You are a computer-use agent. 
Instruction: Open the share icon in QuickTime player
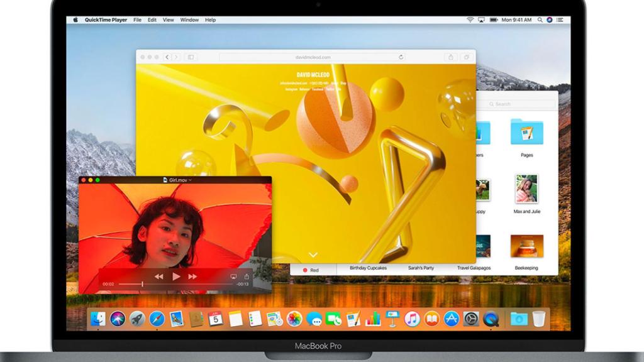pyautogui.click(x=247, y=277)
